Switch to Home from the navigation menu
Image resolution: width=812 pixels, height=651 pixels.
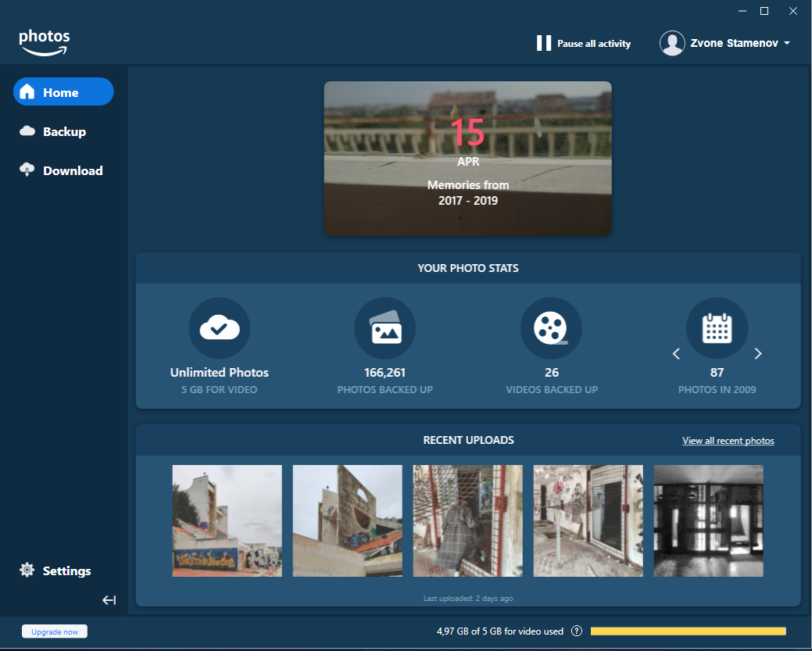point(63,91)
